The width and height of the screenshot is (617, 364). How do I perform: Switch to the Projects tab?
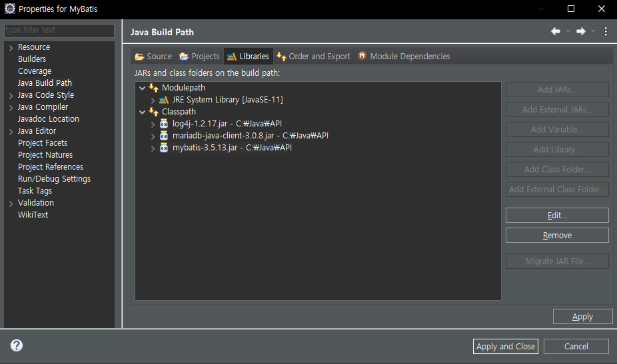(x=199, y=56)
